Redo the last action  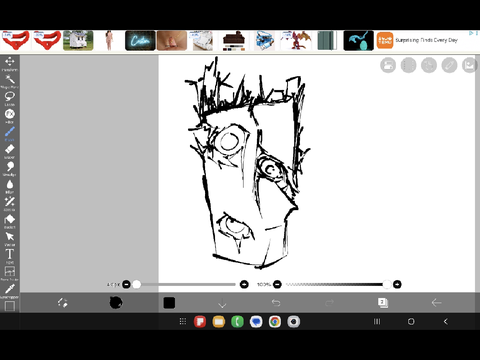[x=329, y=303]
